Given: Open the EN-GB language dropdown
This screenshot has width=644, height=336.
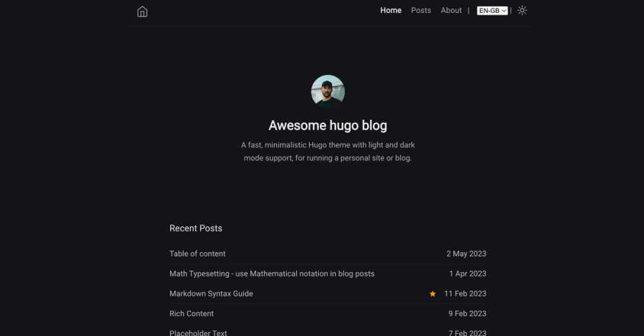Looking at the screenshot, I should (x=492, y=11).
